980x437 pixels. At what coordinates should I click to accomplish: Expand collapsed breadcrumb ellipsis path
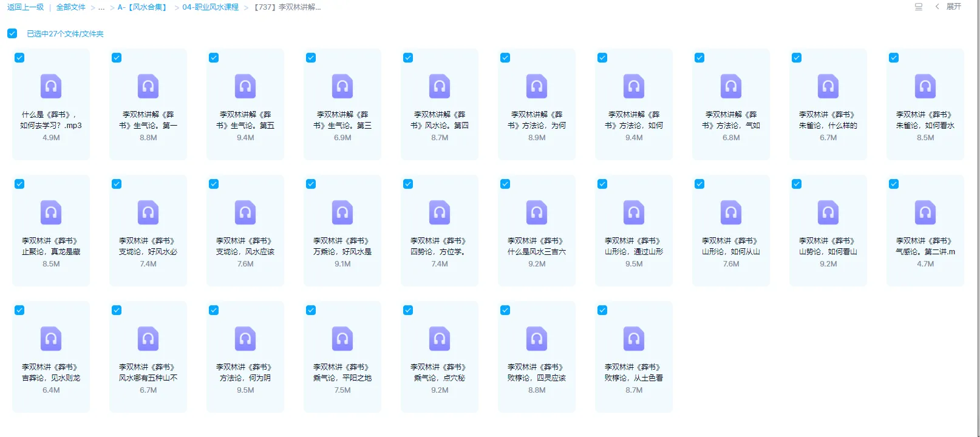(x=101, y=7)
